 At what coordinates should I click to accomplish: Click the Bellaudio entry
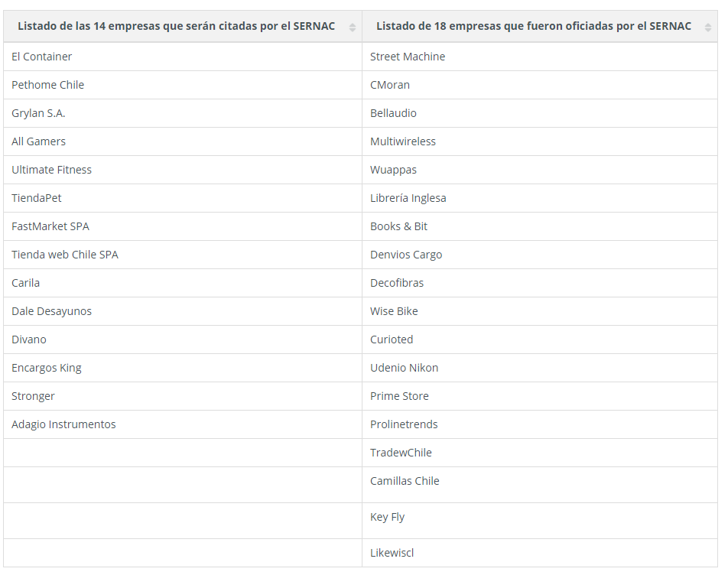click(x=393, y=113)
